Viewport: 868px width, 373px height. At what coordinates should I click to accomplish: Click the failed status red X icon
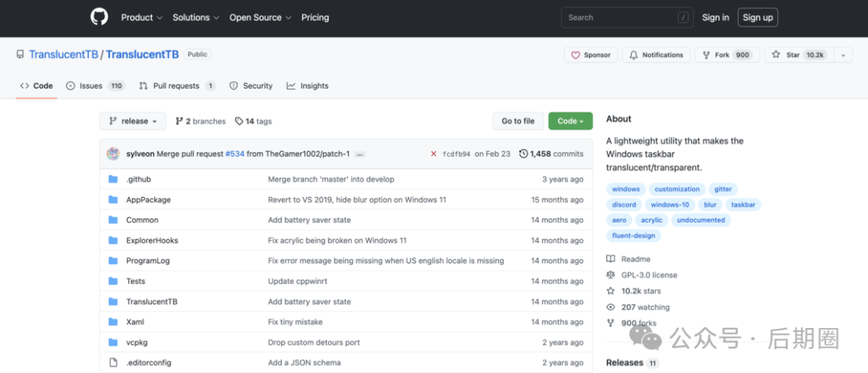point(433,154)
